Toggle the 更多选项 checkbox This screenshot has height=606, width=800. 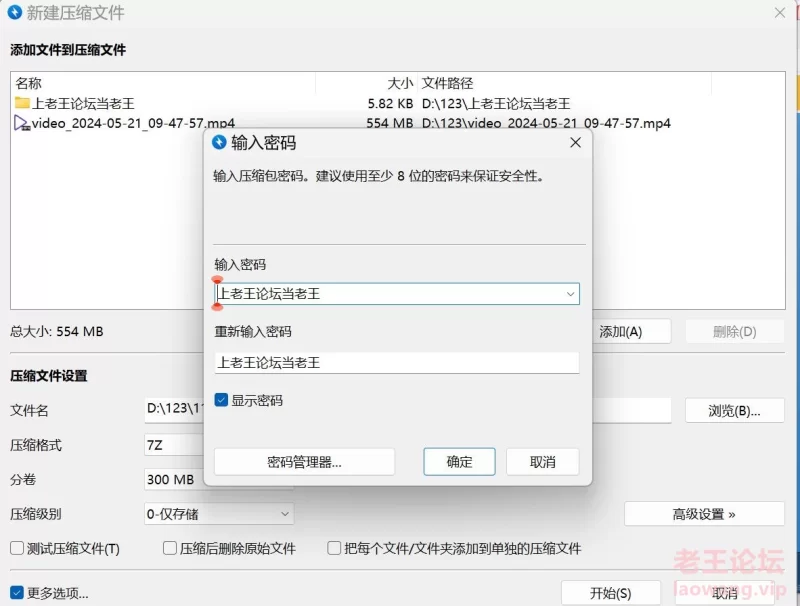(x=17, y=593)
